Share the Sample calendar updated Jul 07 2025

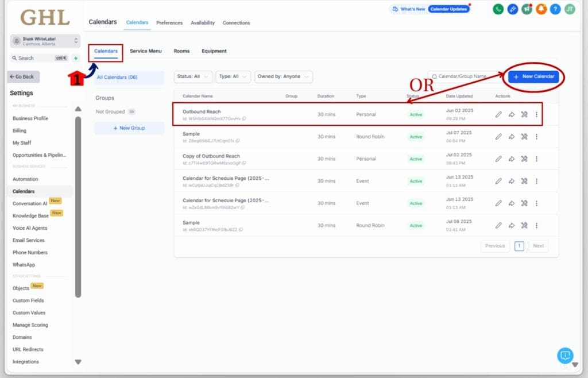(512, 137)
